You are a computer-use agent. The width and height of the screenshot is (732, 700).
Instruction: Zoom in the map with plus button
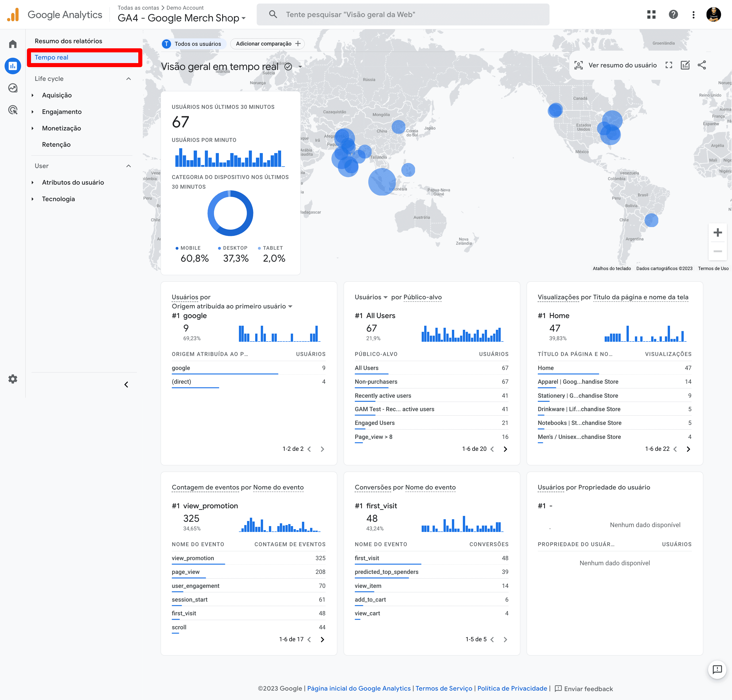click(718, 233)
